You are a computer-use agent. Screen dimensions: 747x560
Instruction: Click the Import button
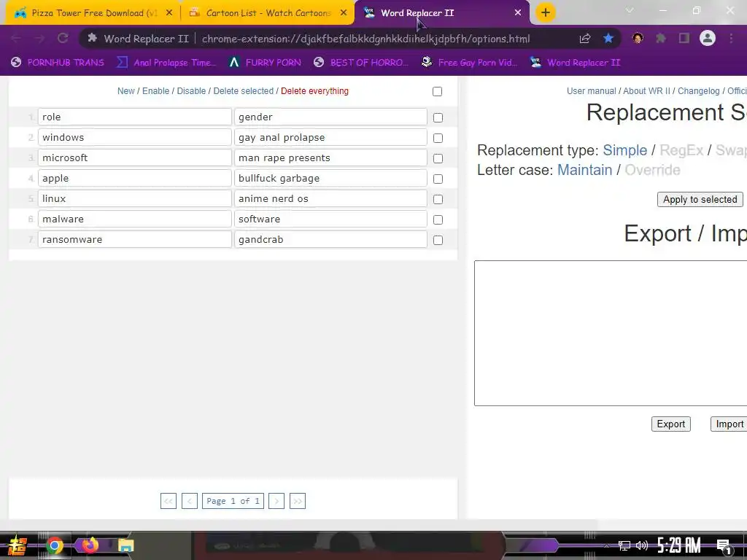coord(729,424)
